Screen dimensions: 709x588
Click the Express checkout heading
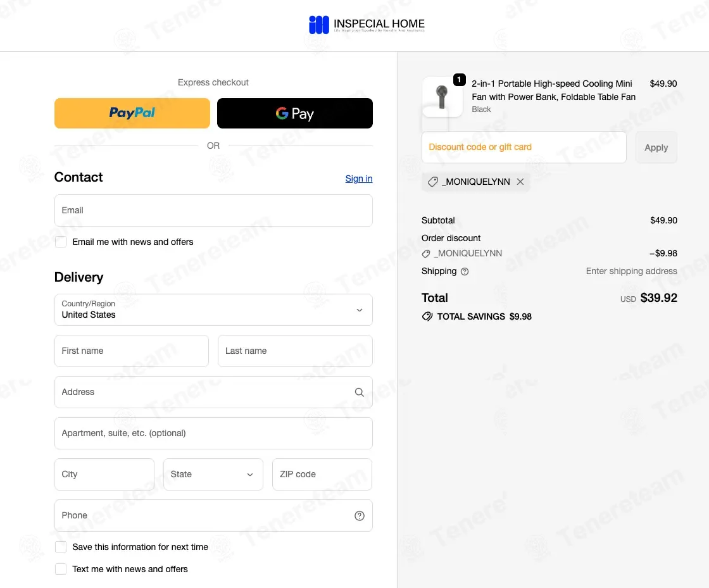click(x=213, y=82)
